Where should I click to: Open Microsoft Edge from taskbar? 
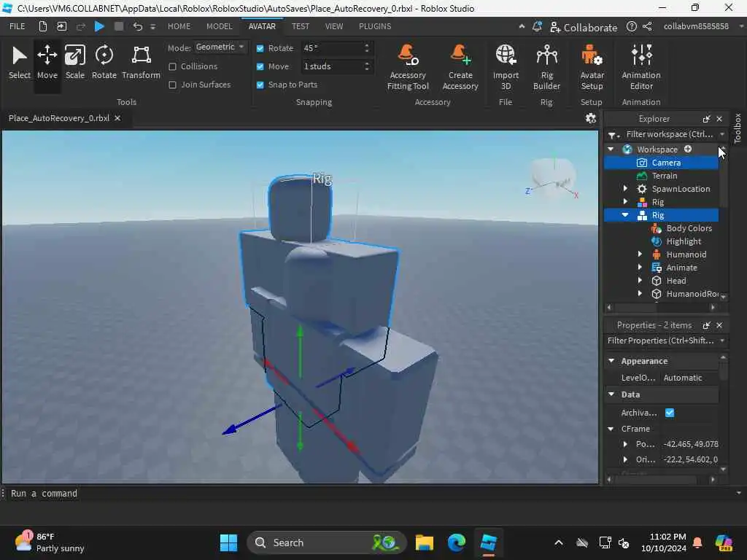456,542
